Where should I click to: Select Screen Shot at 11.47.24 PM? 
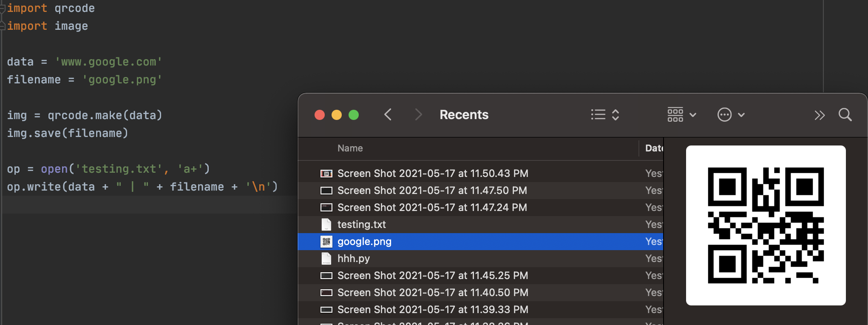480,208
